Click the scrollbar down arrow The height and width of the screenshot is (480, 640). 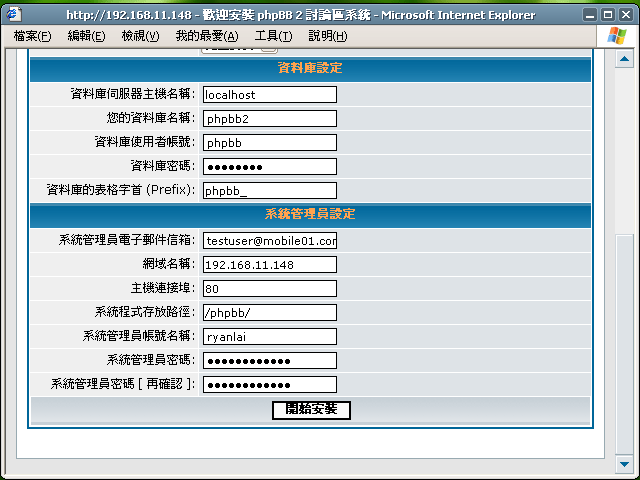624,464
